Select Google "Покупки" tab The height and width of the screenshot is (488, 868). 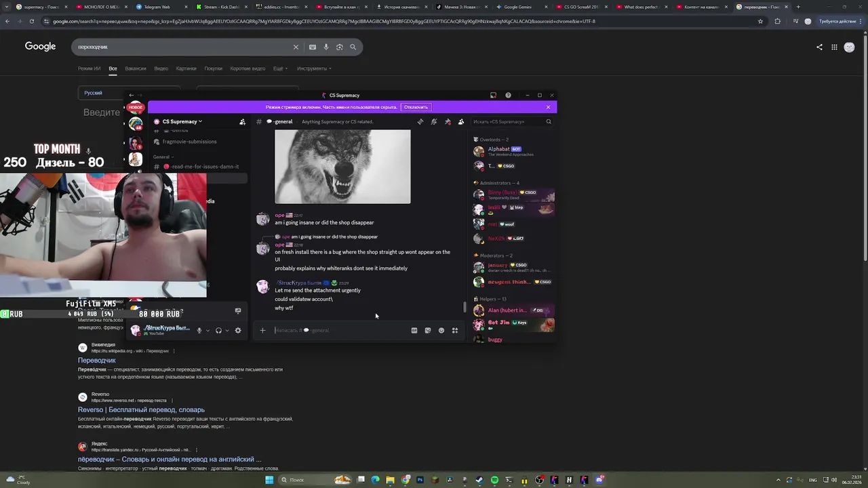tap(213, 68)
